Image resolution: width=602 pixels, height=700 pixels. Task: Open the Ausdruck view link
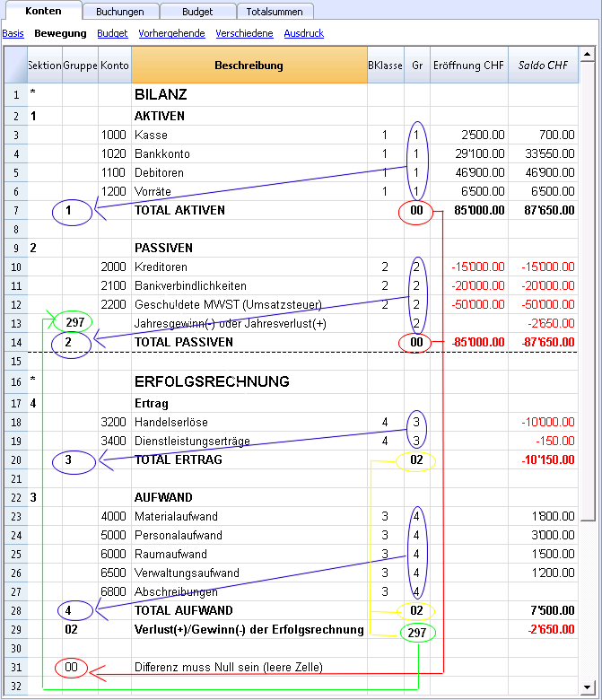tap(304, 33)
